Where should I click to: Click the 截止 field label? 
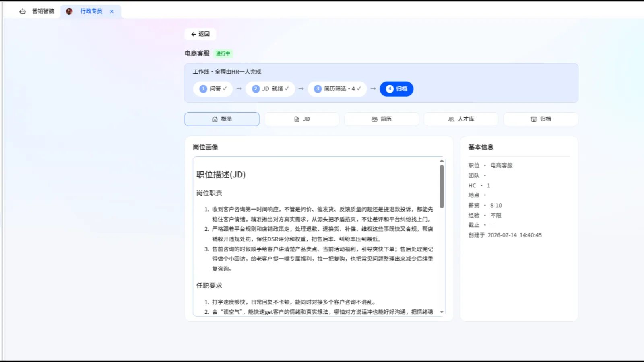click(474, 225)
